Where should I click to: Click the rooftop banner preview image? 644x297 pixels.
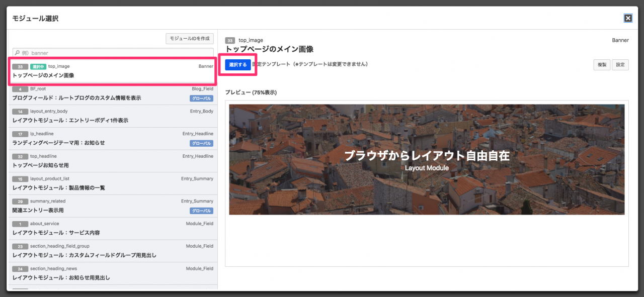pyautogui.click(x=427, y=159)
